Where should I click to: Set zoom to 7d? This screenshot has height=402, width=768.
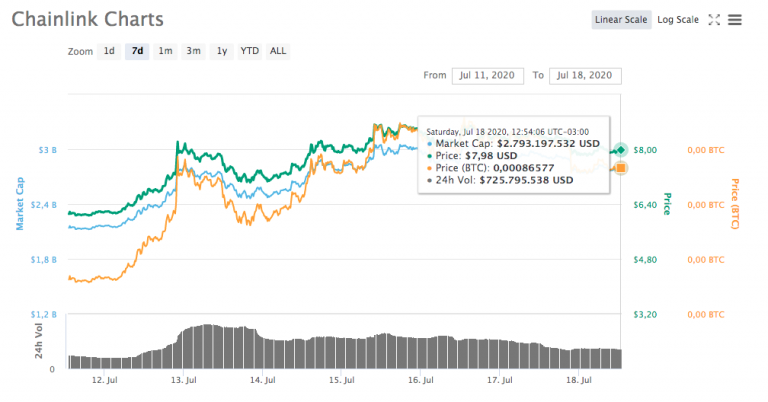pyautogui.click(x=137, y=51)
